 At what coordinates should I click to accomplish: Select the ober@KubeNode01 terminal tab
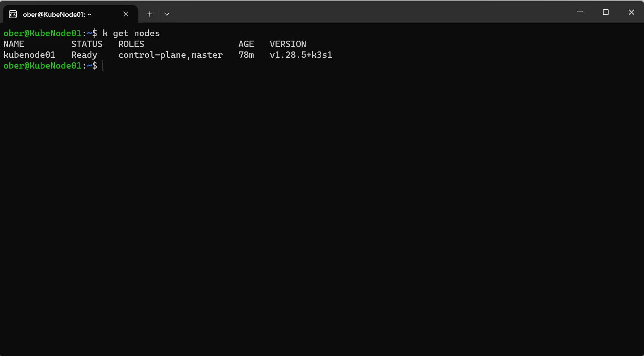coord(70,14)
